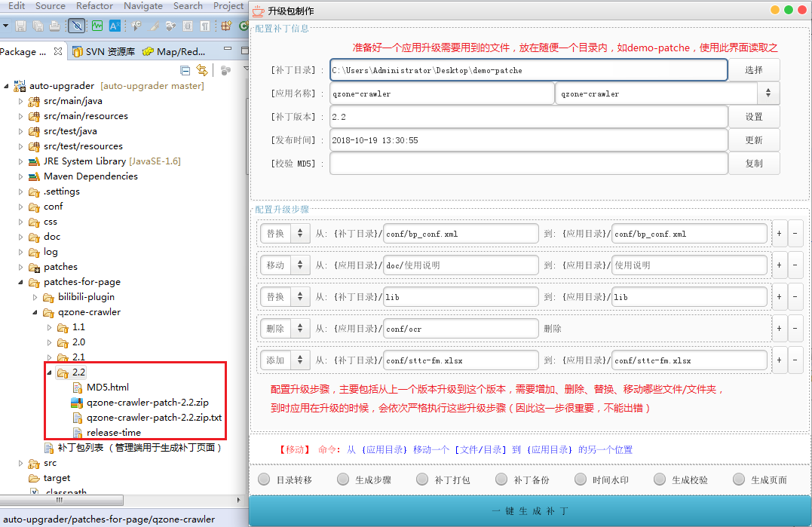Image resolution: width=812 pixels, height=527 pixels.
Task: Click the coffee cup icon in 升级包制作 title
Action: pyautogui.click(x=258, y=11)
